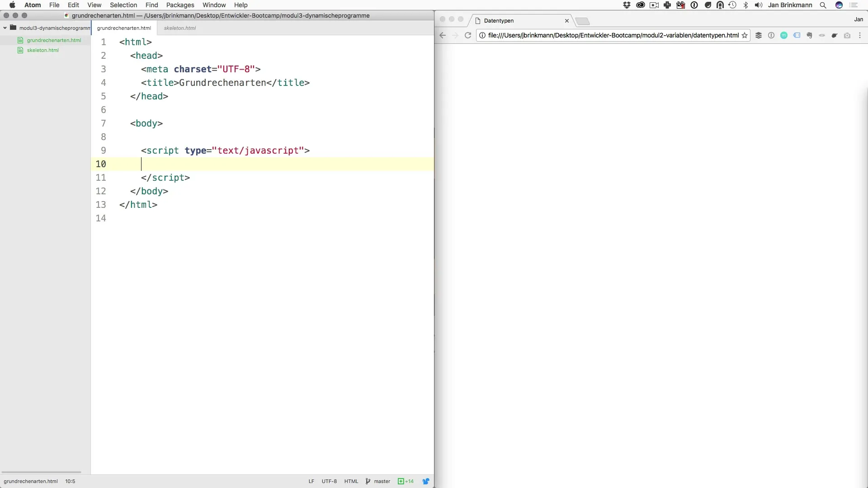Click the black bird-shaped extension icon
Screen dimensions: 868x488
(835, 35)
